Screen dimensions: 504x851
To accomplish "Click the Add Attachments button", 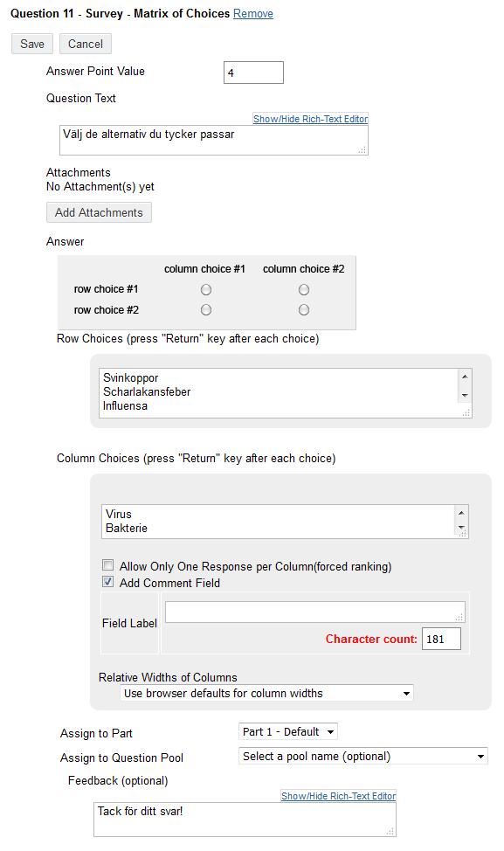I will pos(99,212).
